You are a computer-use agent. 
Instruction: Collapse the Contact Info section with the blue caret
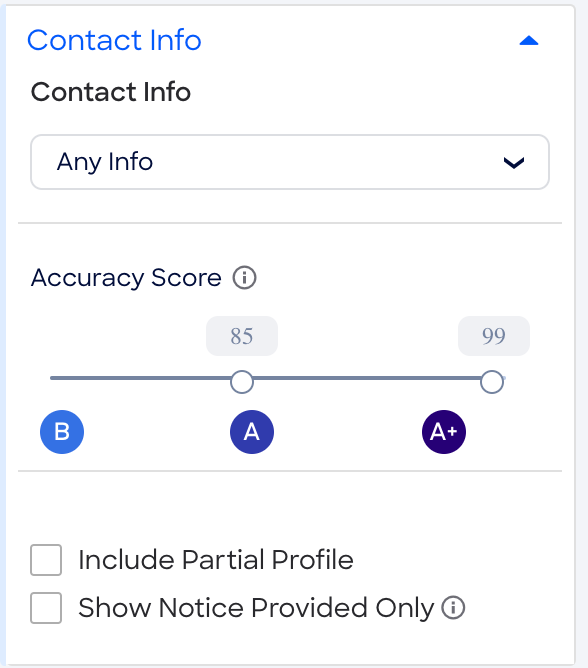click(x=529, y=41)
